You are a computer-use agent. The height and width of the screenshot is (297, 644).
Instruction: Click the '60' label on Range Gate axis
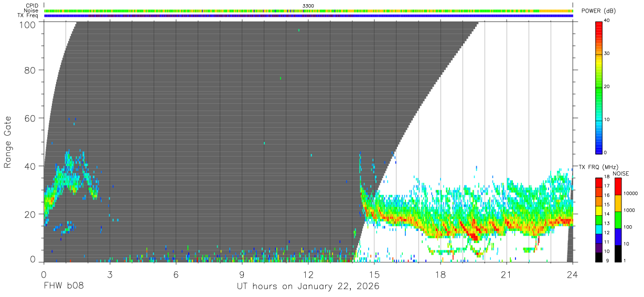[29, 118]
